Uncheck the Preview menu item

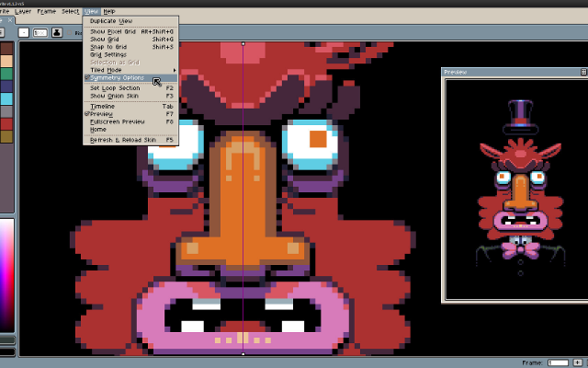pyautogui.click(x=130, y=114)
